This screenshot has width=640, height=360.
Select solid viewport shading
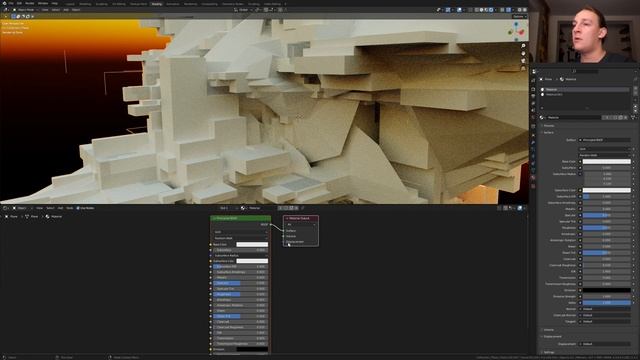coord(481,10)
